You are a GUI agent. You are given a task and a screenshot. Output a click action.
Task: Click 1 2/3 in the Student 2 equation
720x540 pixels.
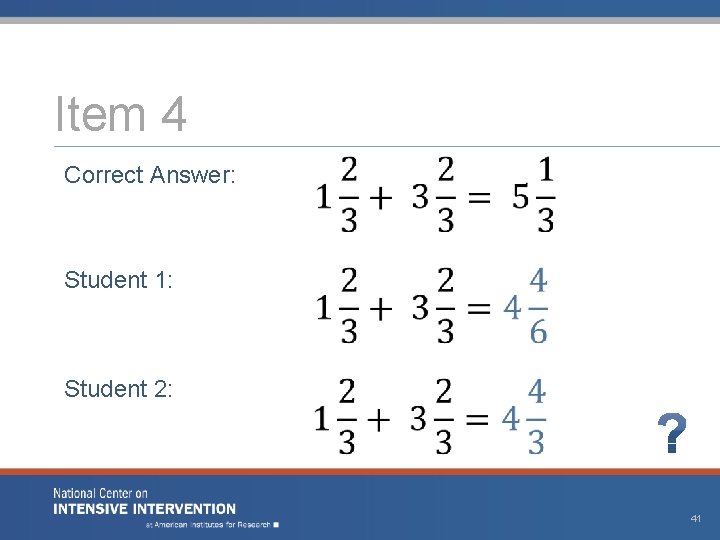335,417
